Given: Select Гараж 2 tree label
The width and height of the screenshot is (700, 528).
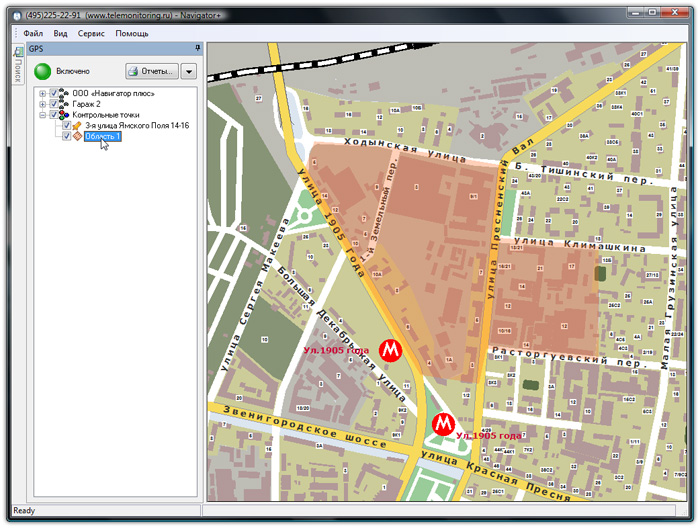Looking at the screenshot, I should click(86, 104).
